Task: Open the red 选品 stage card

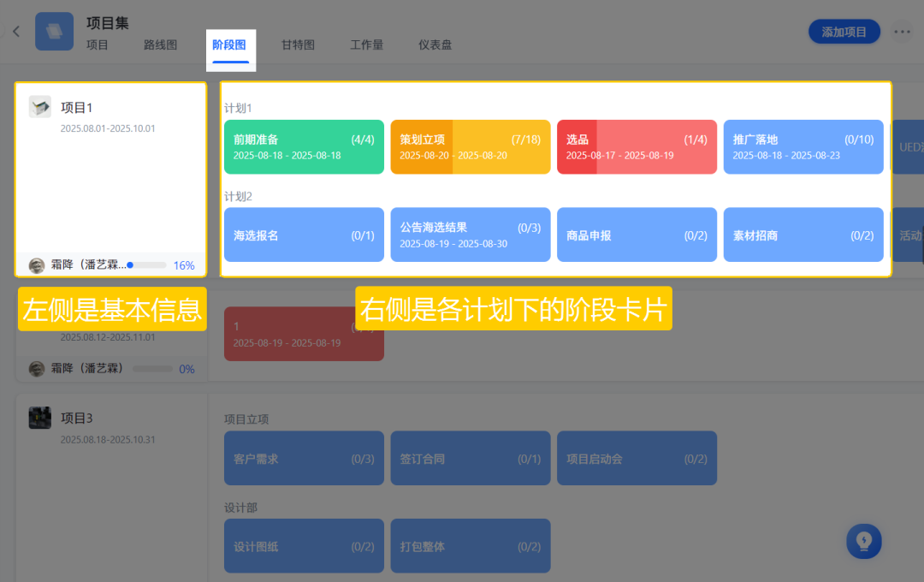Action: click(x=637, y=147)
